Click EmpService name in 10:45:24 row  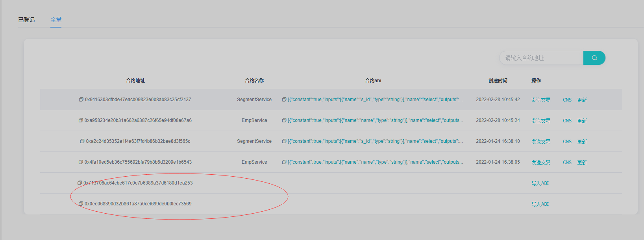[x=254, y=120]
